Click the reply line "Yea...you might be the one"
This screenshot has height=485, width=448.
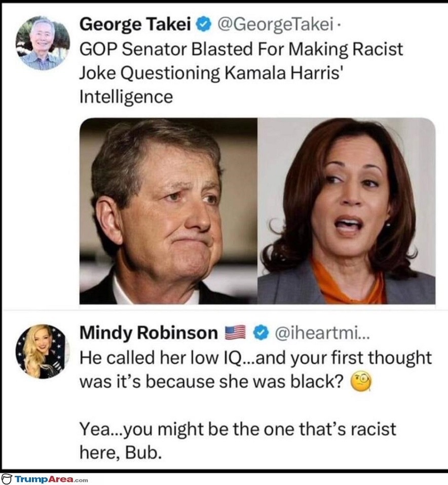(x=237, y=429)
